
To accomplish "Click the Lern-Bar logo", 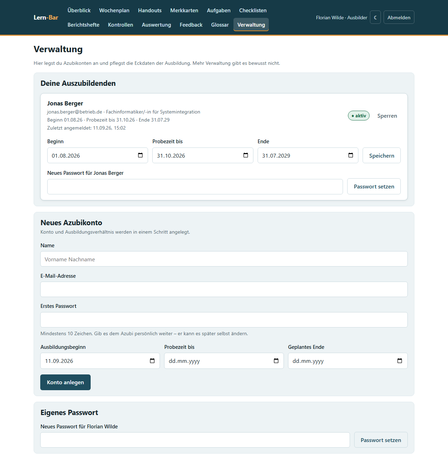I will tap(46, 18).
